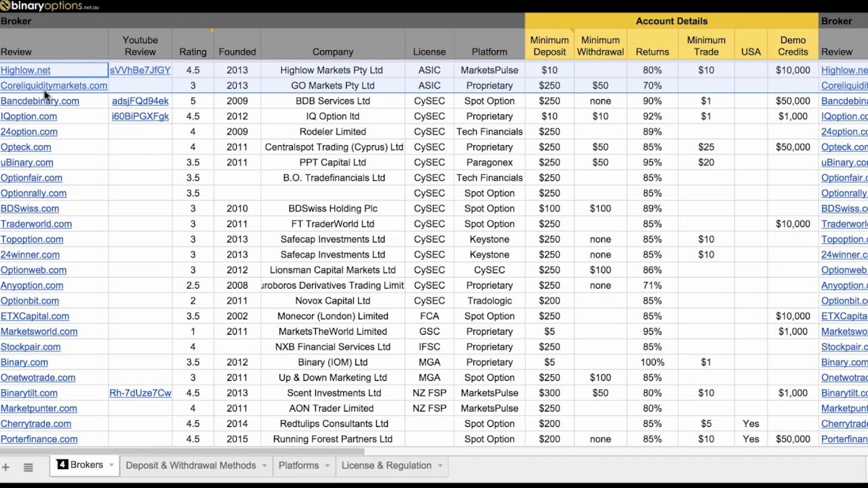Open the ETXCapital.com link

(35, 316)
